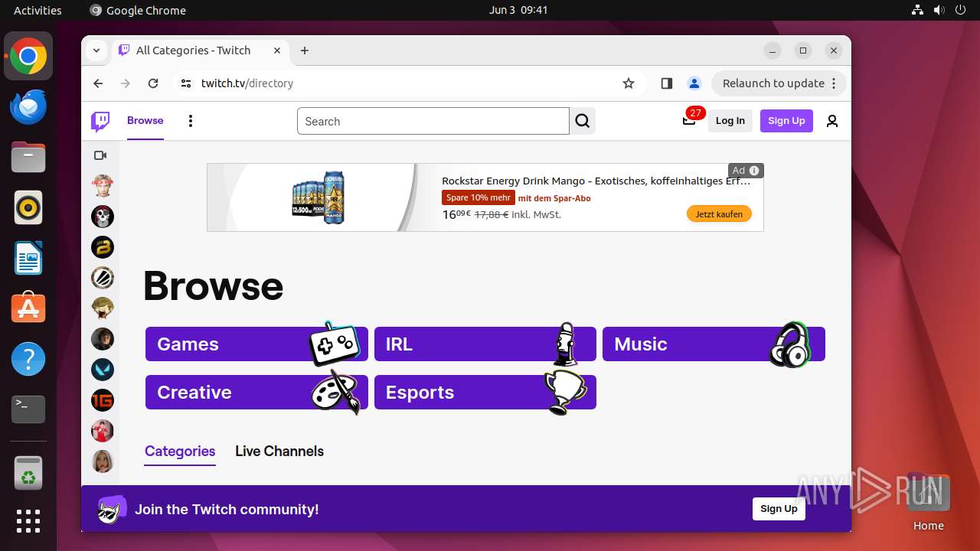Switch to the Categories tab
This screenshot has width=980, height=551.
click(180, 452)
